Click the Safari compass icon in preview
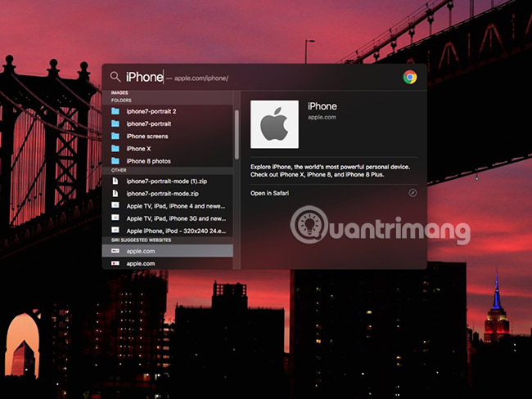Screen dimensions: 532x399 (x=413, y=193)
